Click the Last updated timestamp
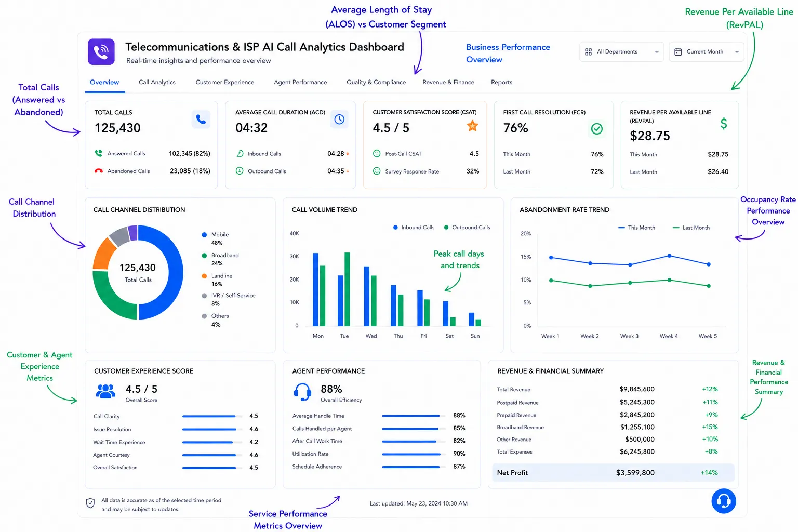Viewport: 798px width, 532px height. tap(419, 503)
